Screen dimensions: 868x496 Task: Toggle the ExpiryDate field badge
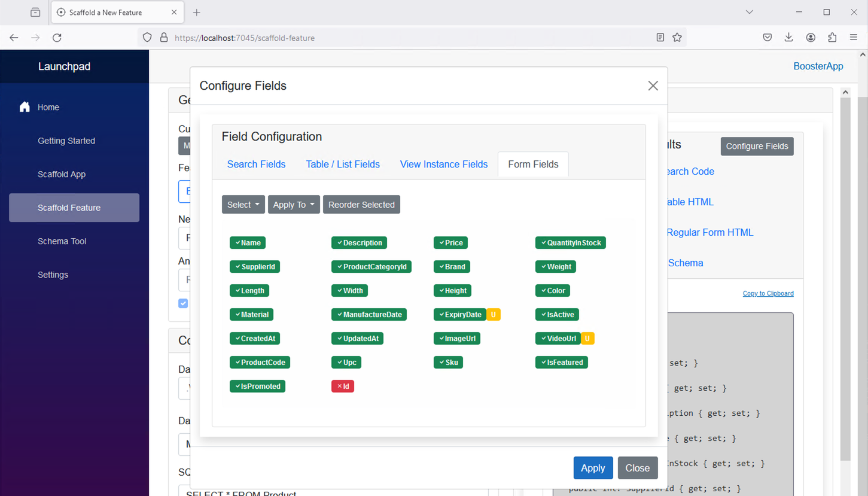(x=459, y=315)
